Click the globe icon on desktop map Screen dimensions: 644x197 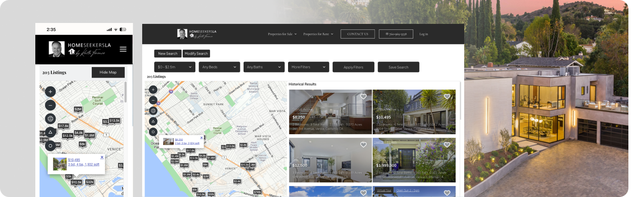[x=153, y=111]
